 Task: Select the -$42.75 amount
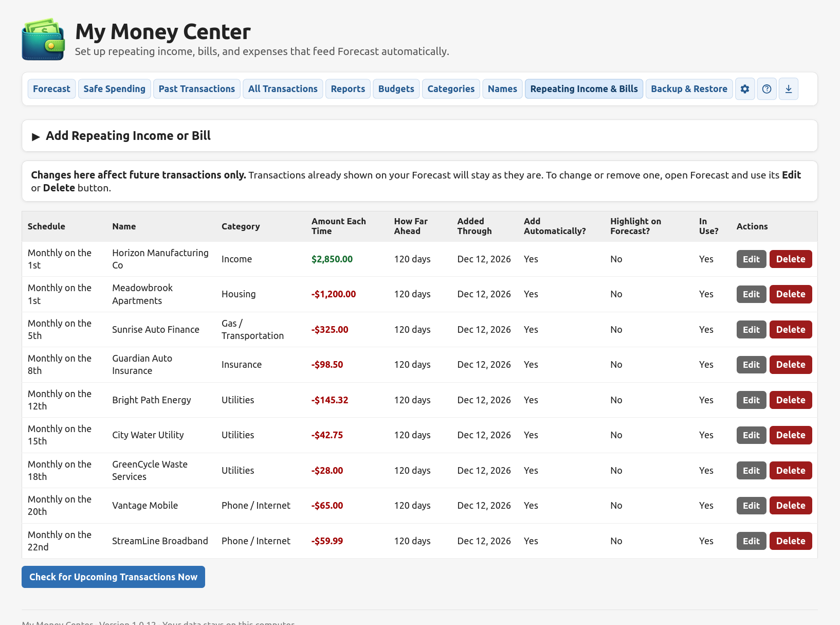327,435
